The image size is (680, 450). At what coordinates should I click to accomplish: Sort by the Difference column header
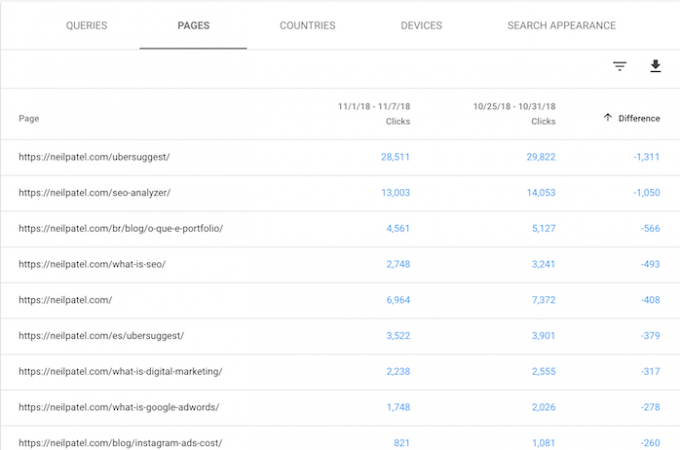[x=639, y=118]
